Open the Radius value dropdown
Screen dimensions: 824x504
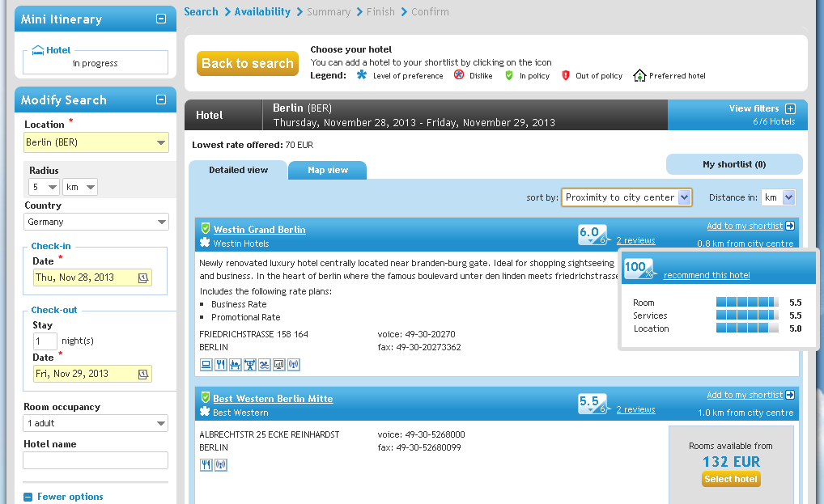point(44,187)
